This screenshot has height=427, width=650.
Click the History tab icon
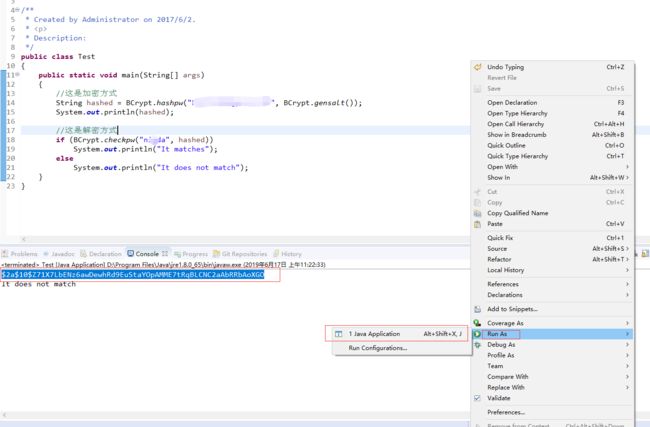(276, 253)
